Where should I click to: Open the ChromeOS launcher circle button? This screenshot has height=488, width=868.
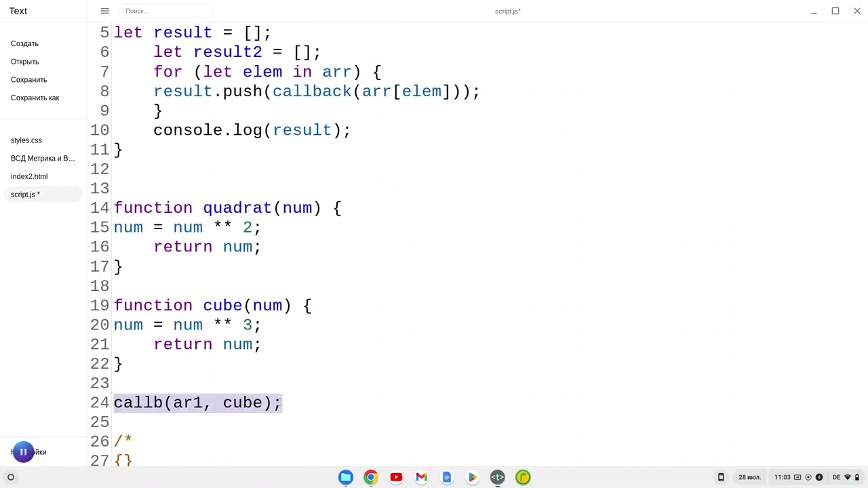click(x=11, y=477)
